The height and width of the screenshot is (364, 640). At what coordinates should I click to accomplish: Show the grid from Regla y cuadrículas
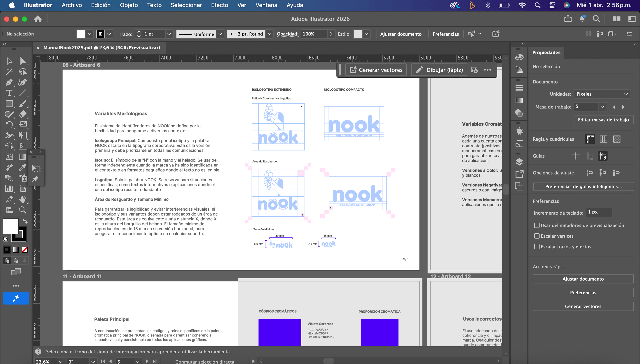tap(603, 139)
